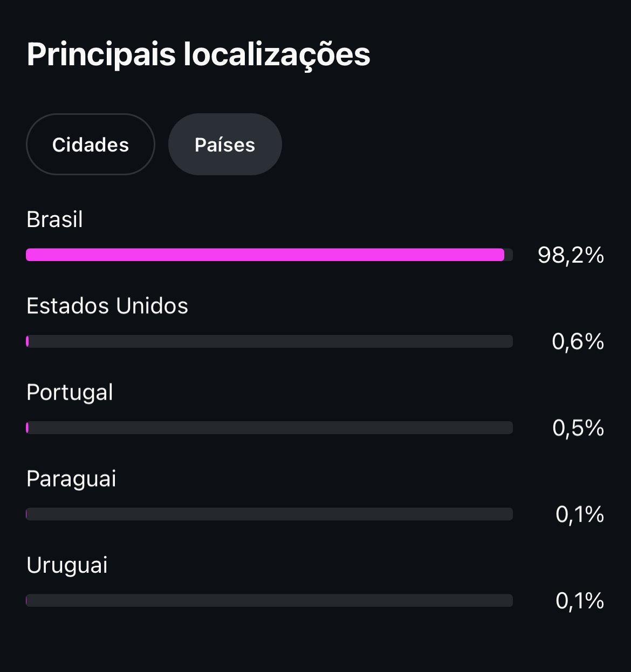Click the pink dot on Portugal bar
Screen dimensions: 631x672
[x=28, y=428]
